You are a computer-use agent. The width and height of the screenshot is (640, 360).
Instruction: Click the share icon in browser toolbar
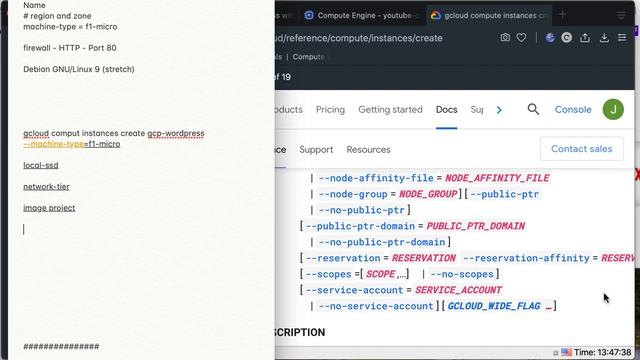click(585, 38)
